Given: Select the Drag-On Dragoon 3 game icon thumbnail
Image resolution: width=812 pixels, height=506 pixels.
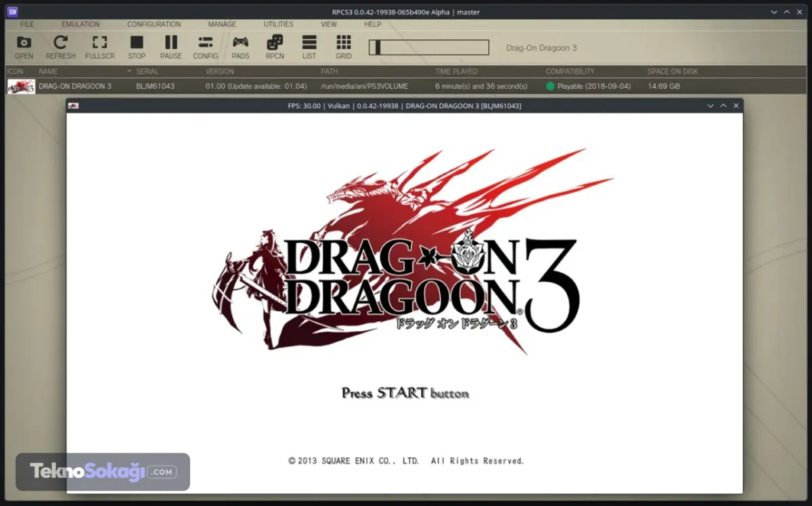Looking at the screenshot, I should point(21,86).
